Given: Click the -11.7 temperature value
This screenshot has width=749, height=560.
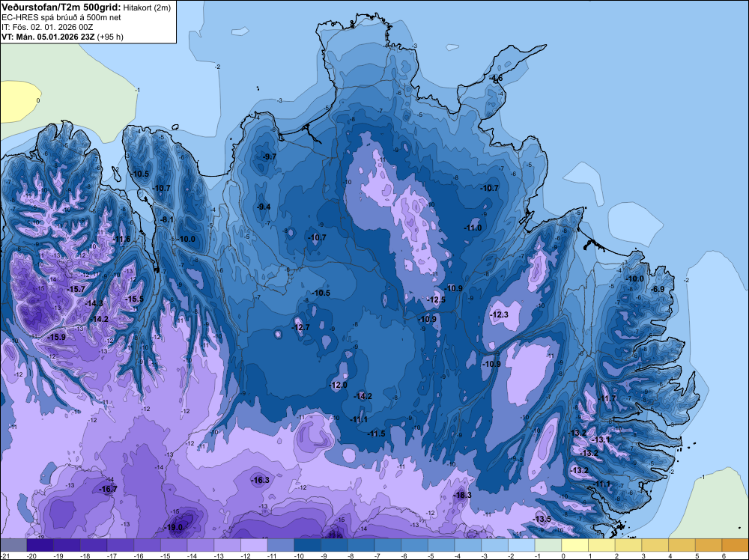Looking at the screenshot, I should click(x=607, y=398).
